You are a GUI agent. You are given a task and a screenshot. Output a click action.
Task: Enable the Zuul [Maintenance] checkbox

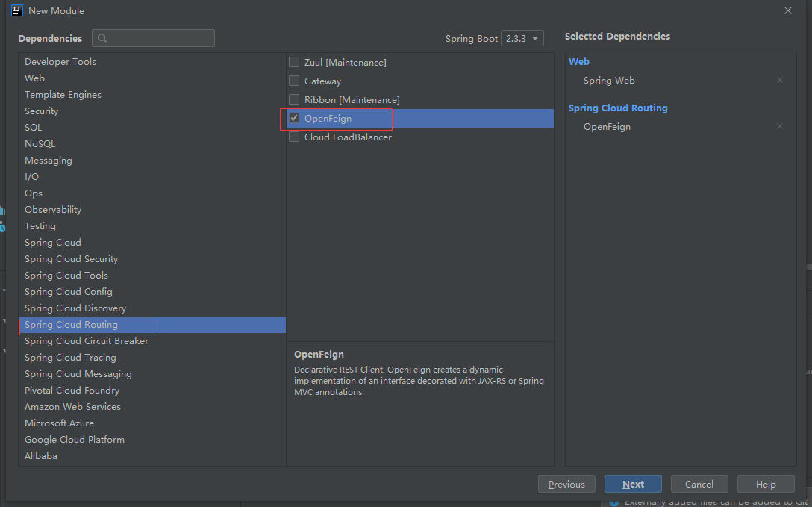[294, 62]
